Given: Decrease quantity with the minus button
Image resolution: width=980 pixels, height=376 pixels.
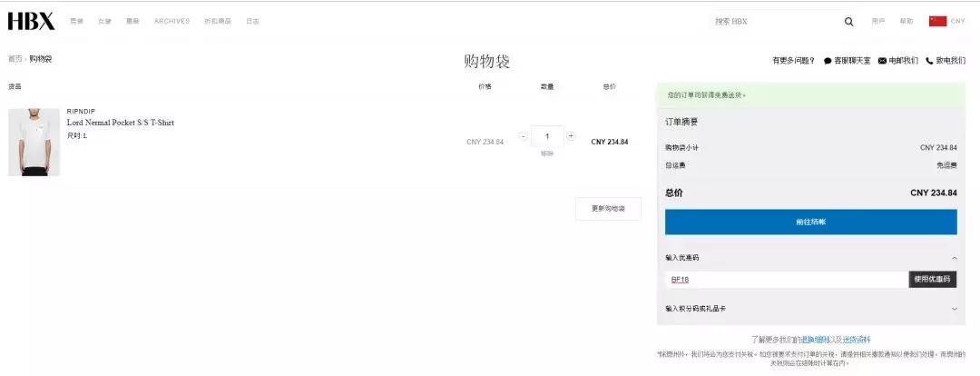Looking at the screenshot, I should pyautogui.click(x=524, y=135).
